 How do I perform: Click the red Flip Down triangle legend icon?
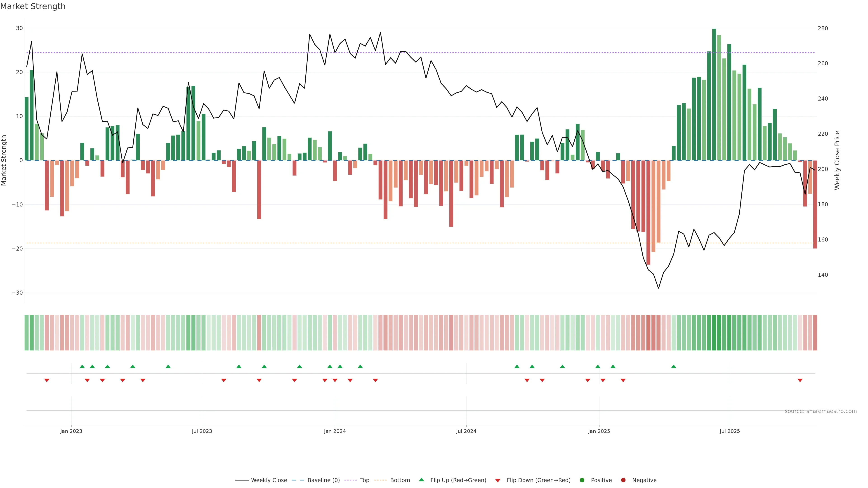(498, 481)
